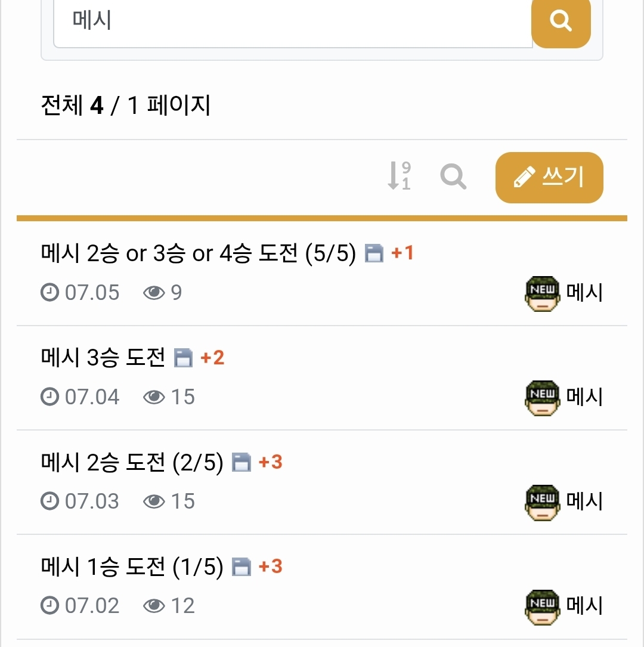Open the gray magnifier search icon
The width and height of the screenshot is (644, 647).
[x=453, y=177]
